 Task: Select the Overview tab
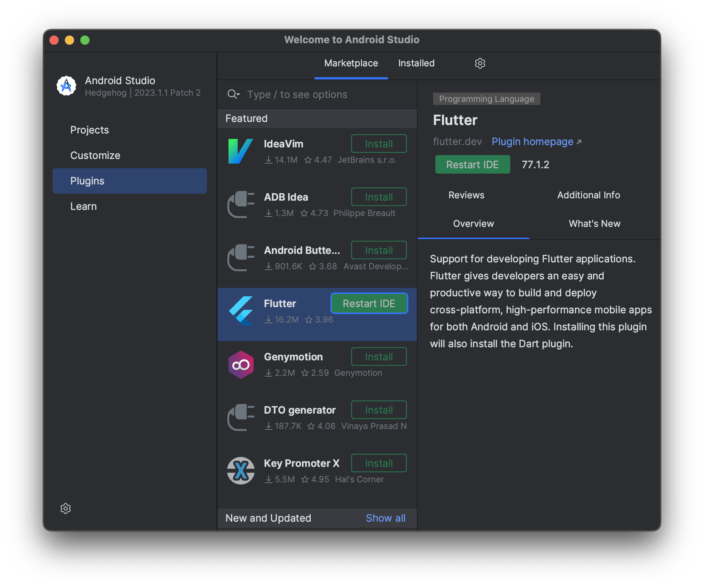(x=474, y=224)
